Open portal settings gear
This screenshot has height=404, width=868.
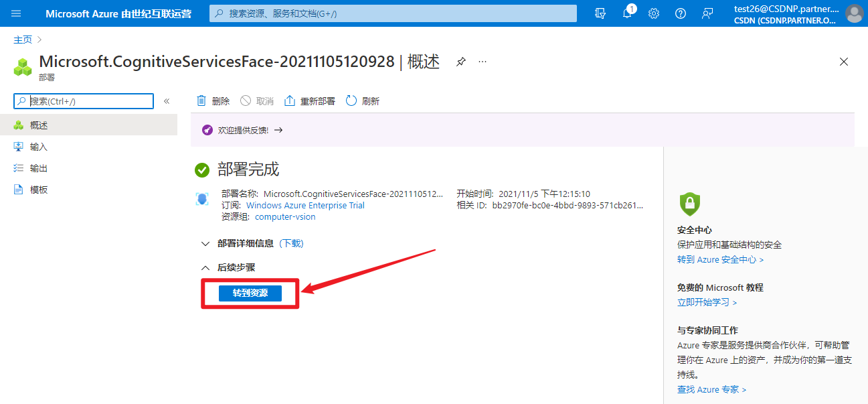tap(654, 13)
